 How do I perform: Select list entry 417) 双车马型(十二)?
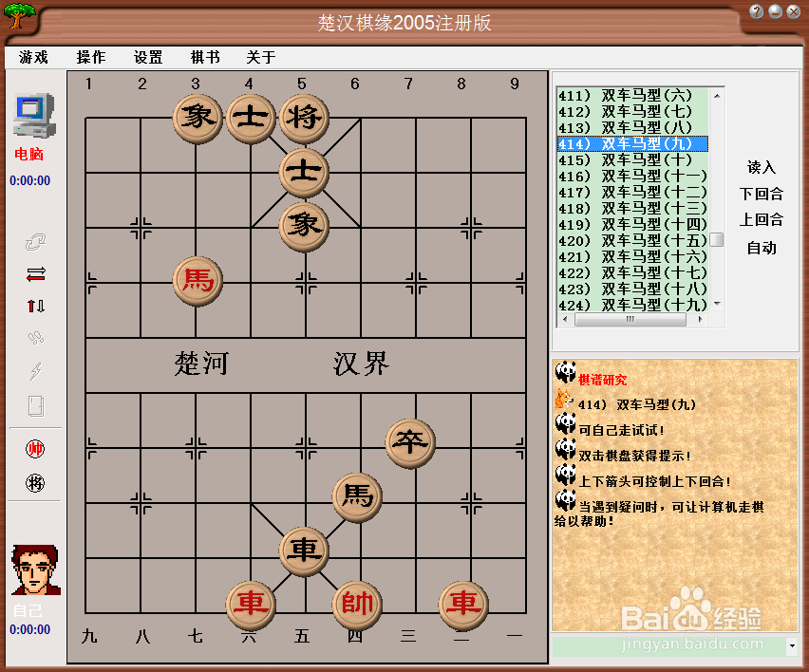[x=632, y=193]
